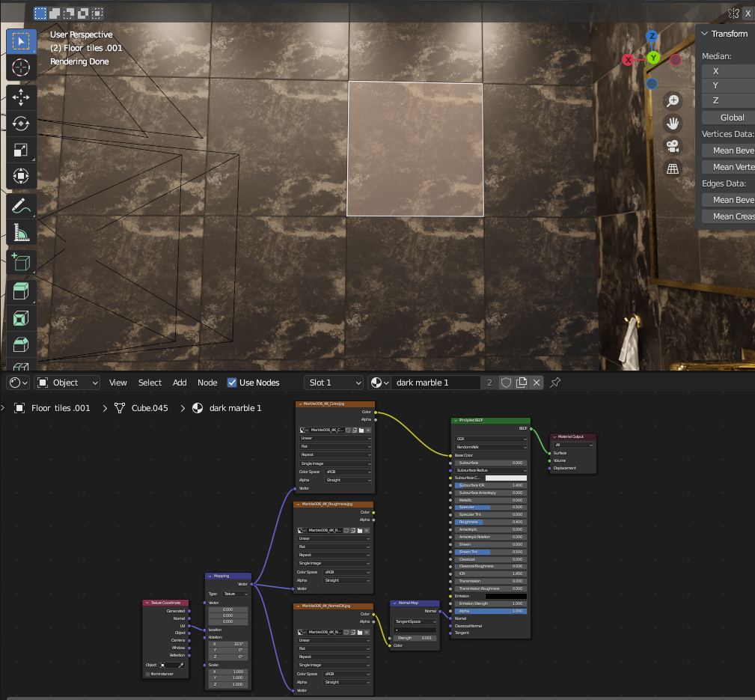Toggle the pin icon in node editor header
Viewport: 755px width, 700px height.
555,383
